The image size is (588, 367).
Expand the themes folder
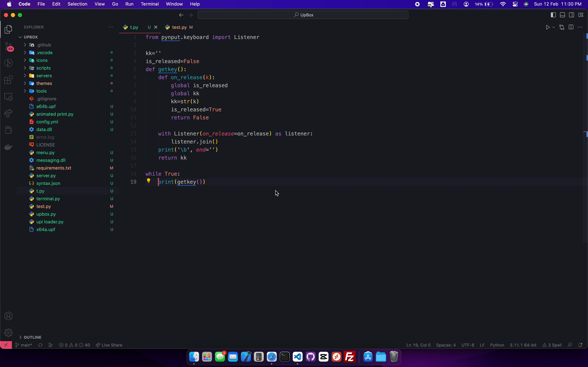pos(44,83)
